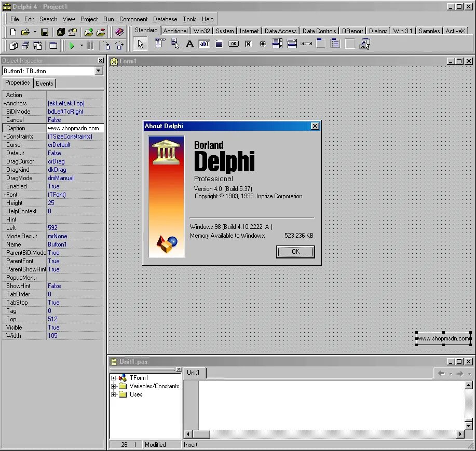The height and width of the screenshot is (451, 476).
Task: Switch to the Events tab
Action: pyautogui.click(x=44, y=84)
